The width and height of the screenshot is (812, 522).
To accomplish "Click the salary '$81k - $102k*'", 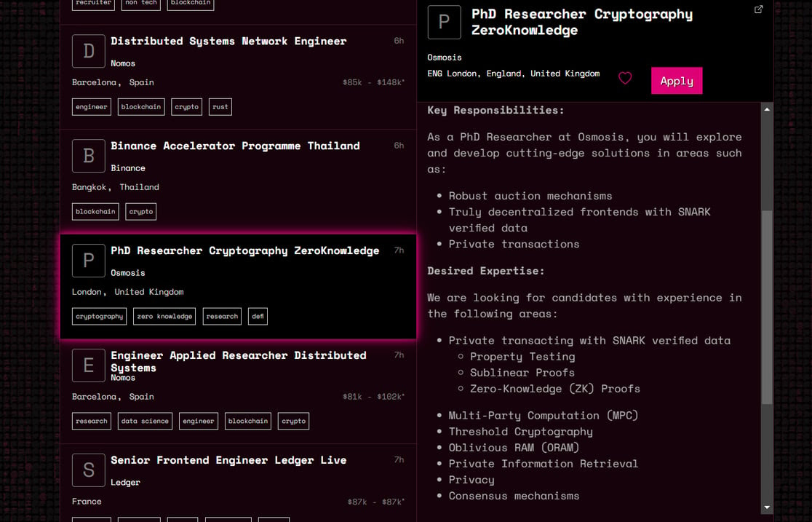I will tap(373, 397).
